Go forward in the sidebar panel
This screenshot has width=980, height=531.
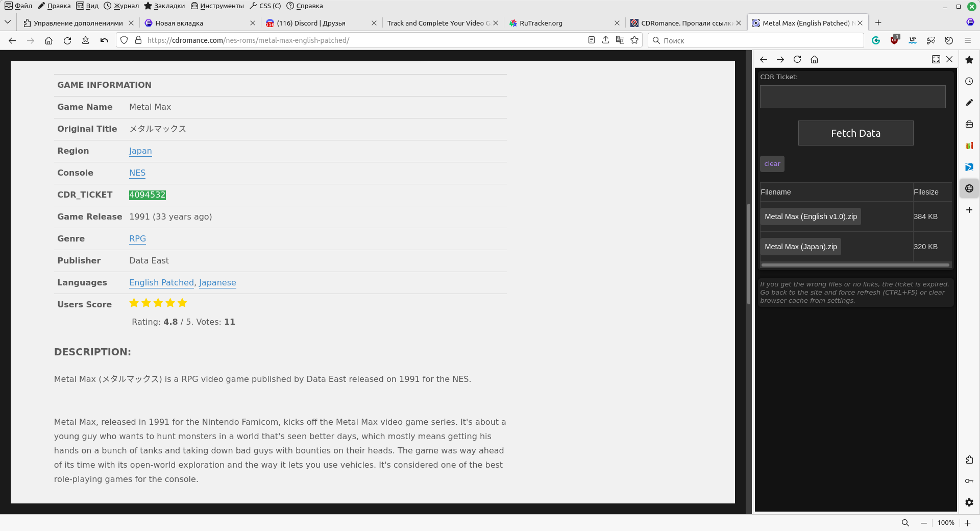780,59
